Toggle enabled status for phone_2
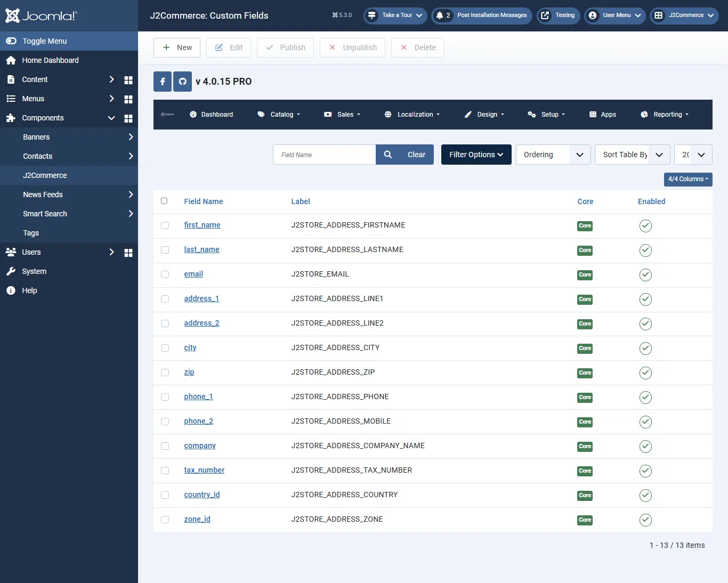 point(645,422)
